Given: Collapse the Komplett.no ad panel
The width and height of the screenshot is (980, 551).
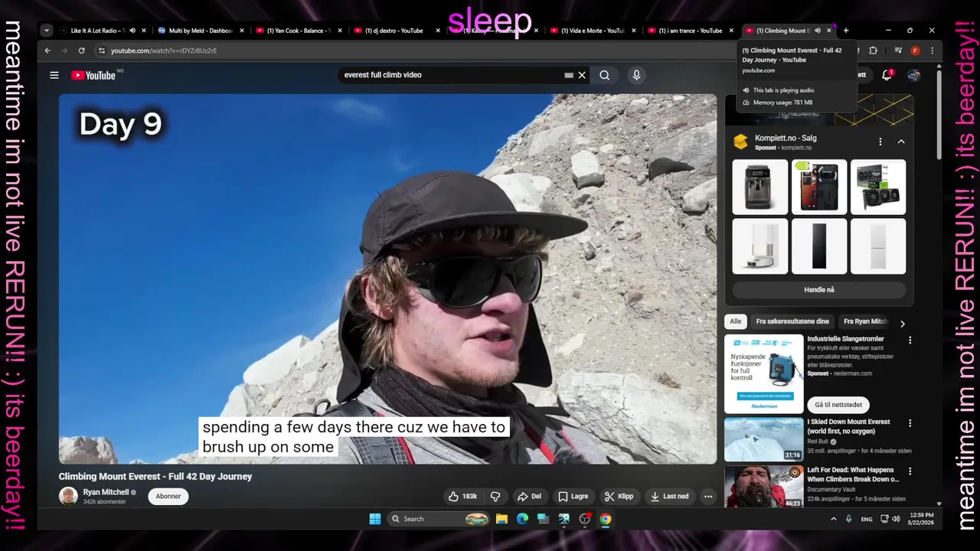Looking at the screenshot, I should point(901,142).
